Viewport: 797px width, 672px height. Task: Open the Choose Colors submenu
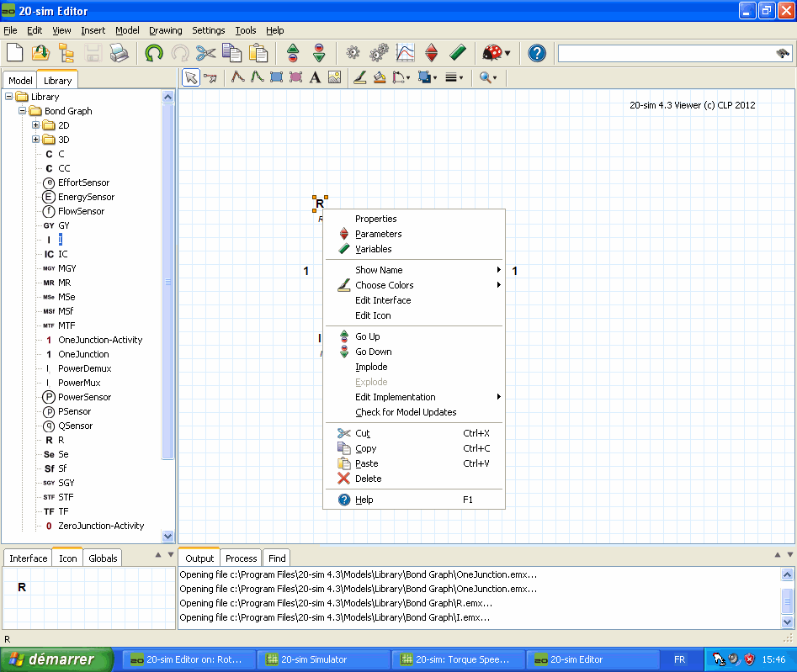[x=414, y=285]
